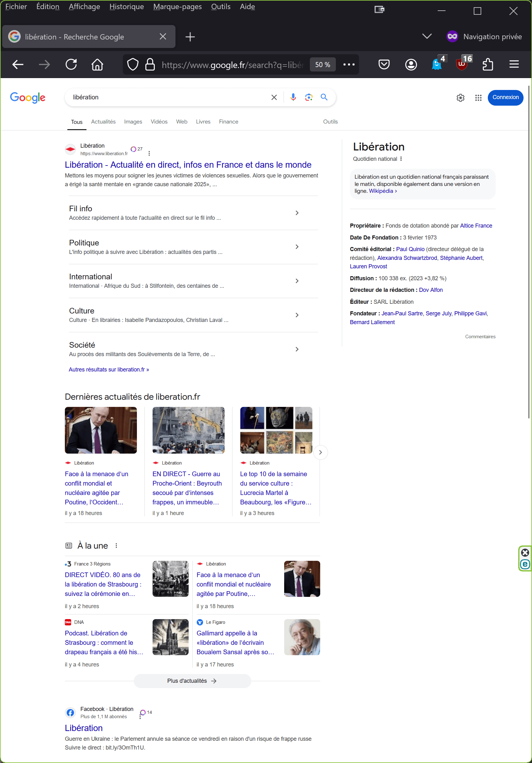Open the Dov Alfon link
Viewport: 532px width, 763px height.
(x=431, y=290)
